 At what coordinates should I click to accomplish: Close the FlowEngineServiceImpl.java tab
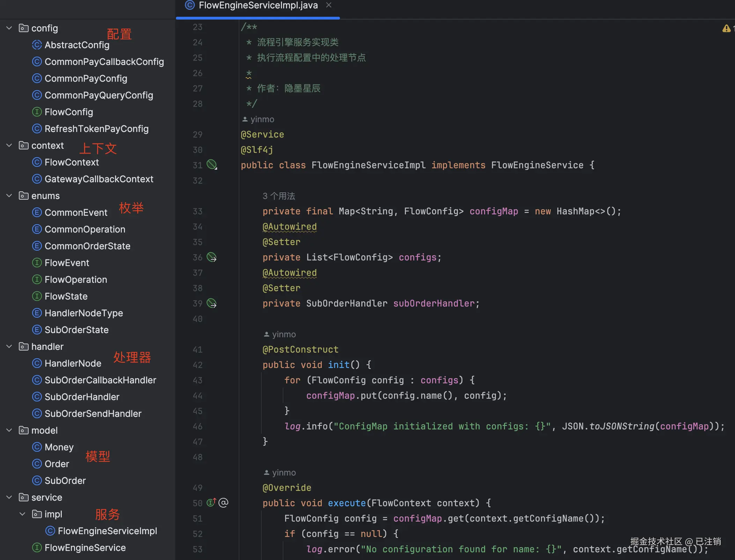(x=328, y=5)
